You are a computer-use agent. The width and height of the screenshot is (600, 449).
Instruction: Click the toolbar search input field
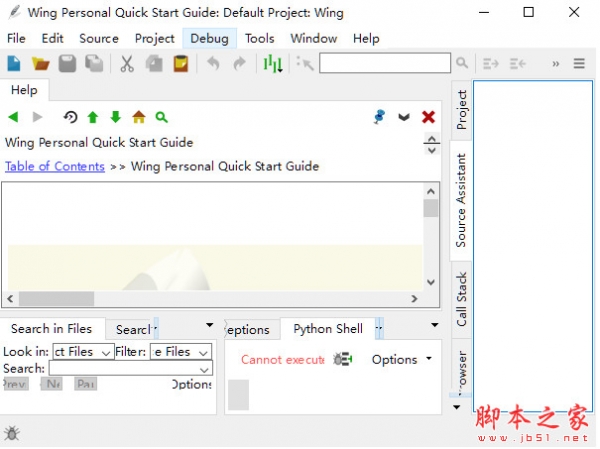[385, 63]
